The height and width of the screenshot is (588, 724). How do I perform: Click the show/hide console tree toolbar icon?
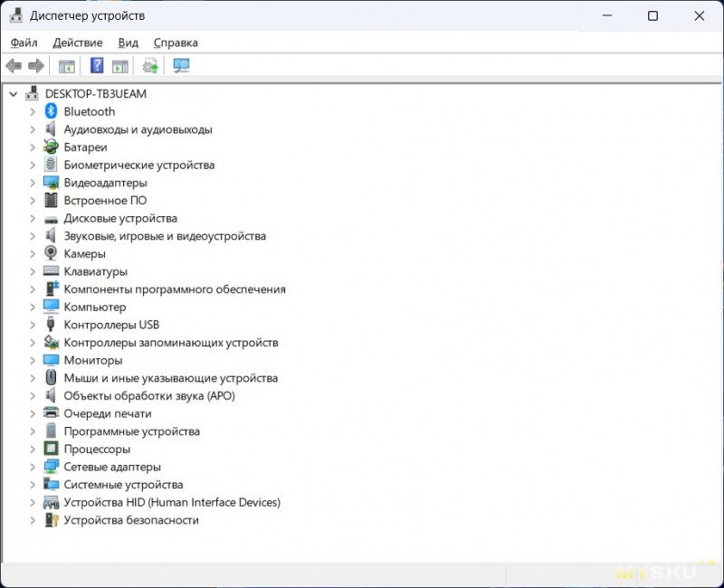click(x=66, y=66)
